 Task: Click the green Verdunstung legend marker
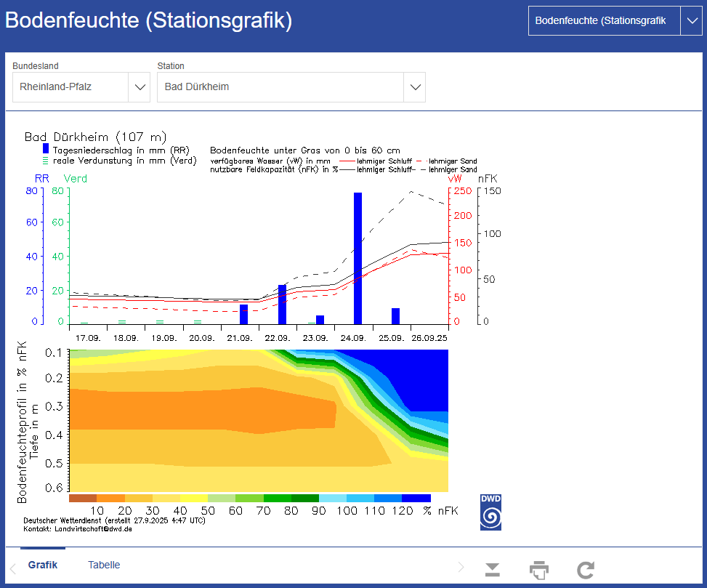click(46, 161)
